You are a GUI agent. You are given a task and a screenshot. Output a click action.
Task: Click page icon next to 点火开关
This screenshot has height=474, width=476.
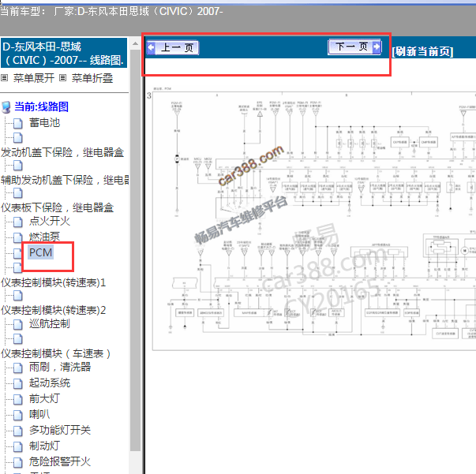tap(18, 222)
